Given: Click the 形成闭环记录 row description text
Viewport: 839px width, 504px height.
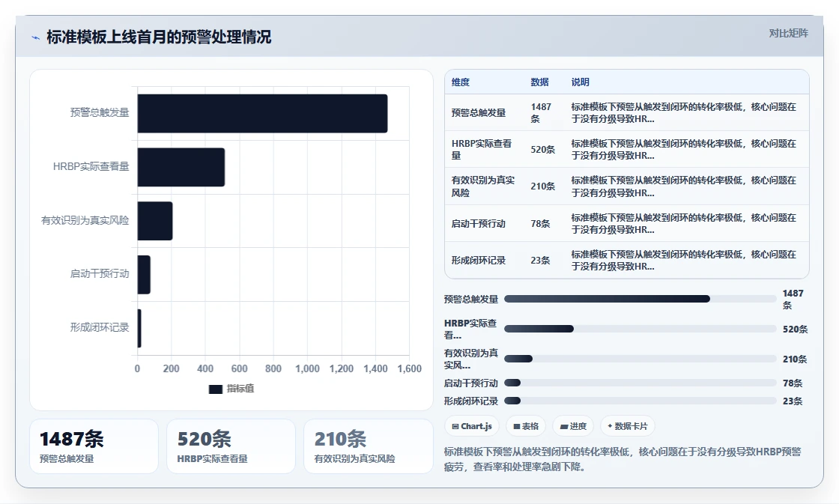Looking at the screenshot, I should pyautogui.click(x=683, y=260).
